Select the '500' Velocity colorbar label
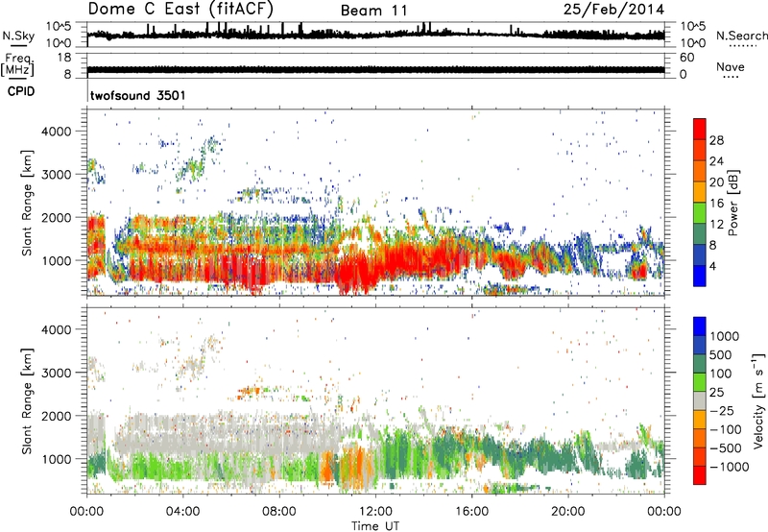The image size is (768, 532). 723,354
